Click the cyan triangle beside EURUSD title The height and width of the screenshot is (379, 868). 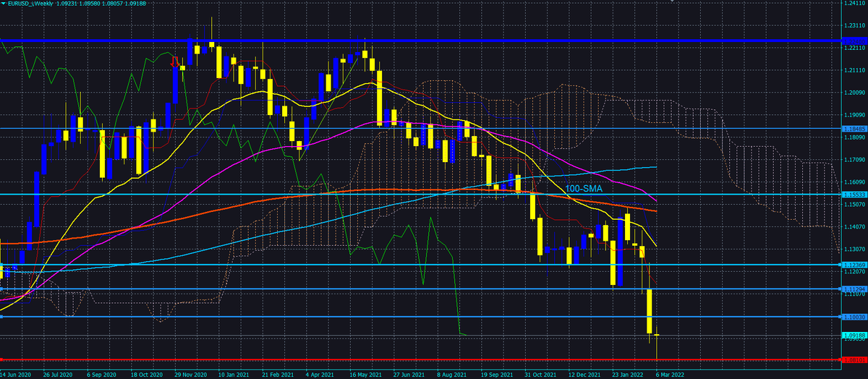(3, 4)
